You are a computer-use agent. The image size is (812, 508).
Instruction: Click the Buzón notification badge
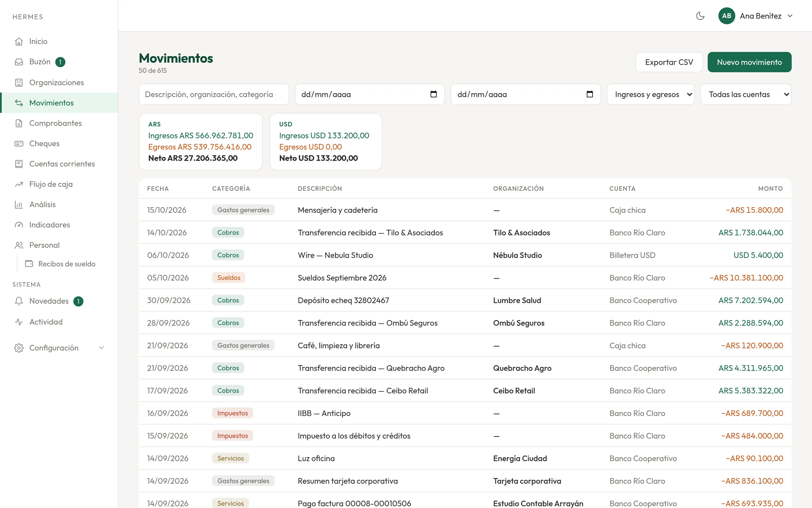[60, 62]
